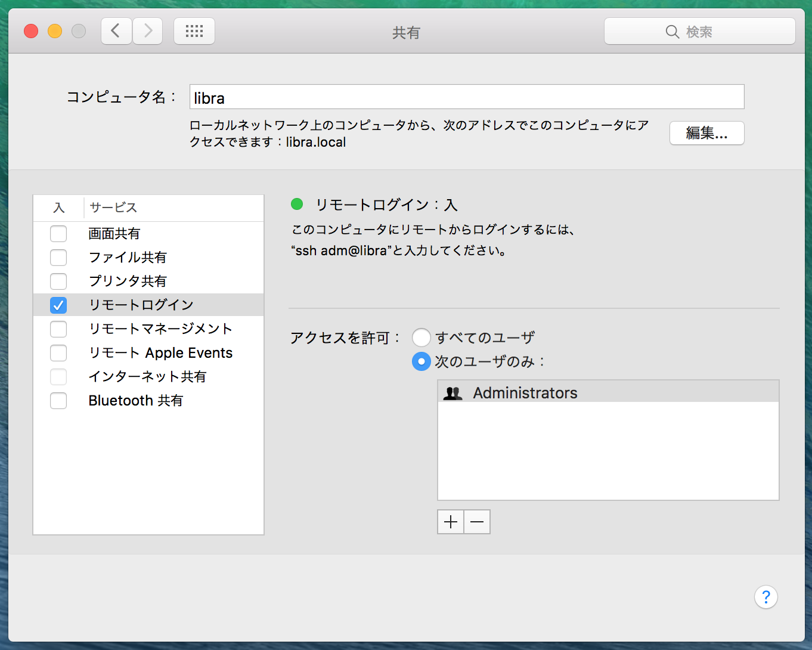Open help with the question mark button
This screenshot has width=812, height=650.
point(766,597)
